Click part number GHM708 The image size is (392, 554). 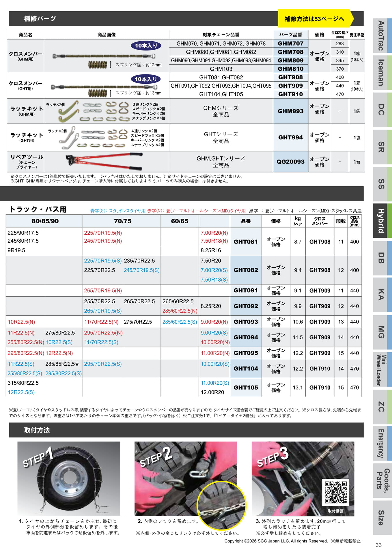[x=291, y=52]
